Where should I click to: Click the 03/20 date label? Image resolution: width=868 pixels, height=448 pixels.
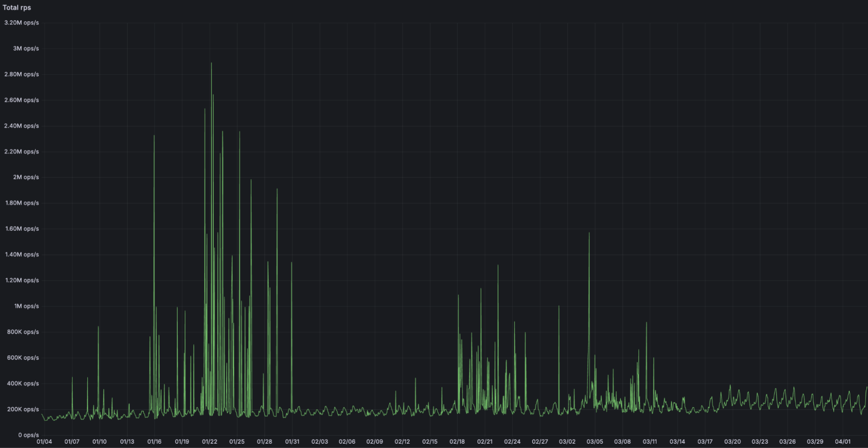(733, 442)
